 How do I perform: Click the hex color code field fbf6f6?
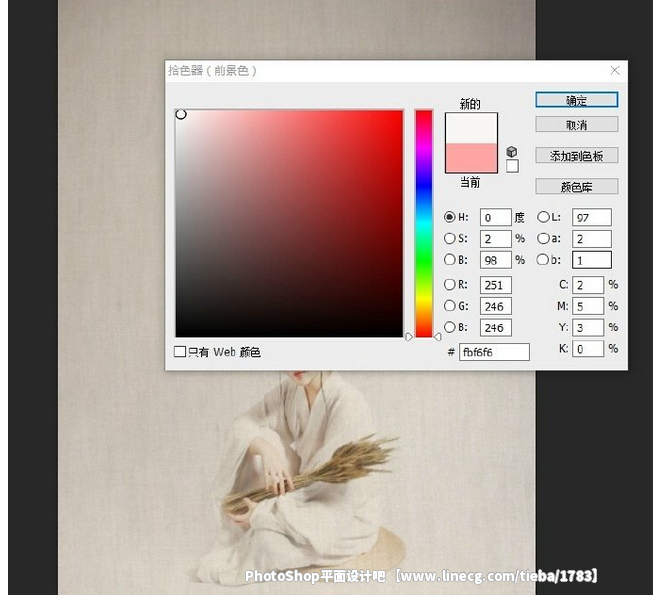click(494, 352)
